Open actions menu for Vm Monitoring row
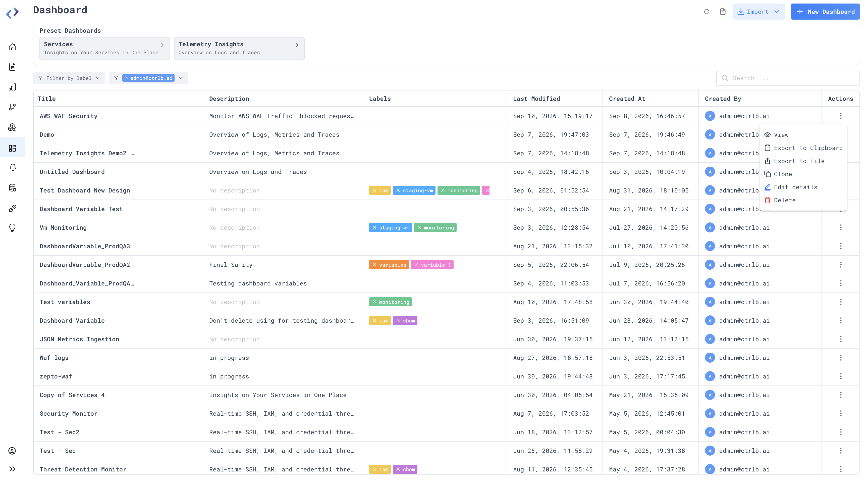The height and width of the screenshot is (483, 868). (x=840, y=227)
